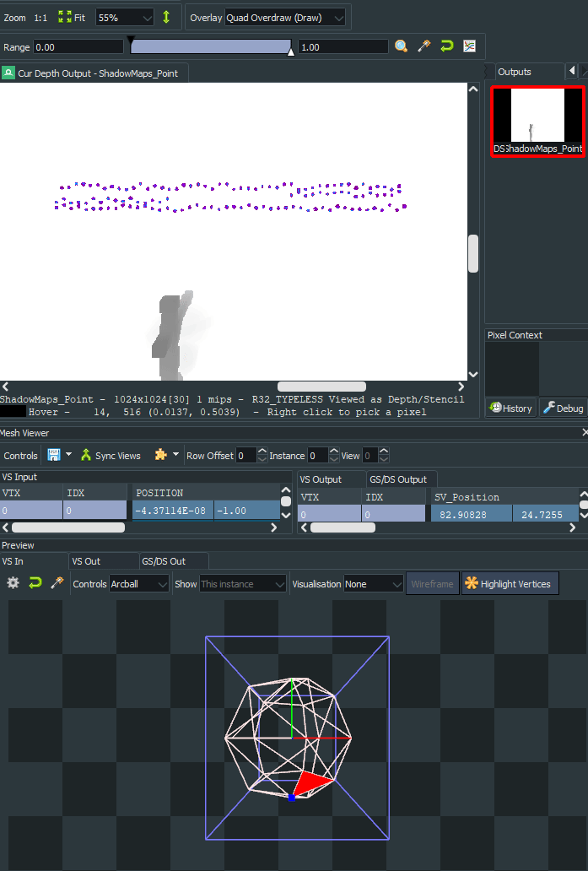Click the texture viewer vertical scrollbar thumb
Viewport: 588px width, 871px height.
(x=473, y=253)
